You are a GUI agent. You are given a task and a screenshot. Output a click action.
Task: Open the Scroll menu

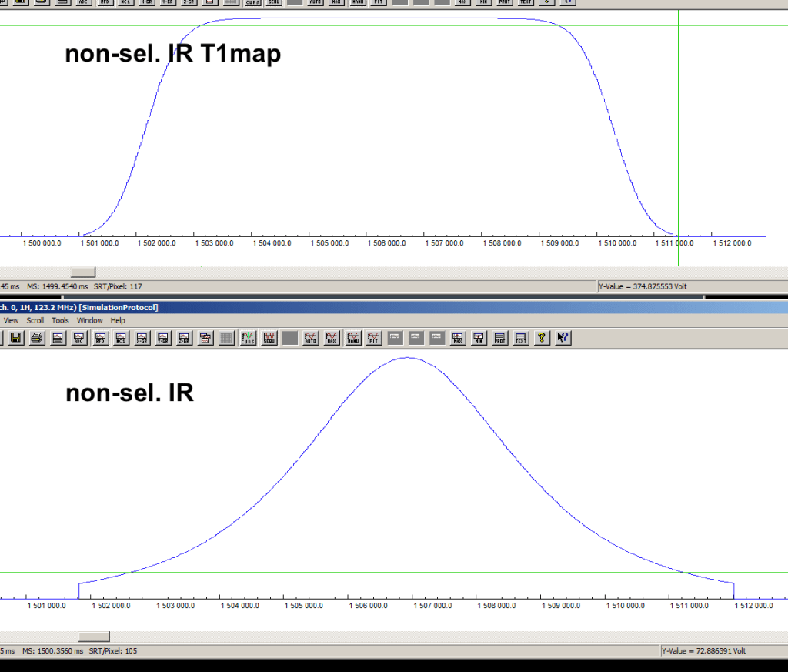35,320
